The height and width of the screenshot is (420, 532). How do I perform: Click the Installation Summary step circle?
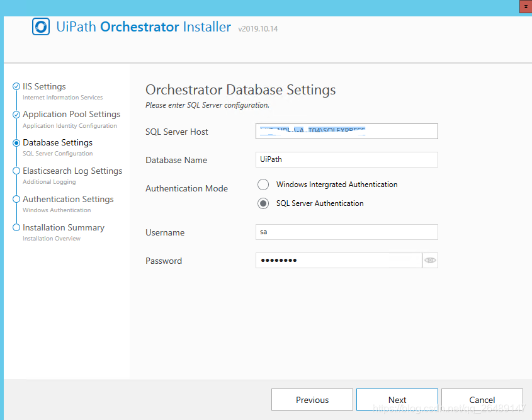click(x=16, y=227)
